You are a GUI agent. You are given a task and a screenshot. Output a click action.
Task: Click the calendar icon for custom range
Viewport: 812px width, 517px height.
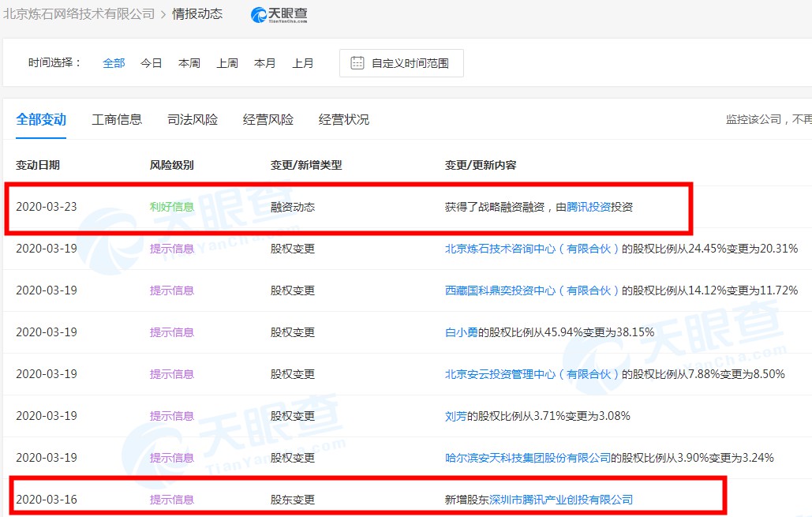pos(357,62)
